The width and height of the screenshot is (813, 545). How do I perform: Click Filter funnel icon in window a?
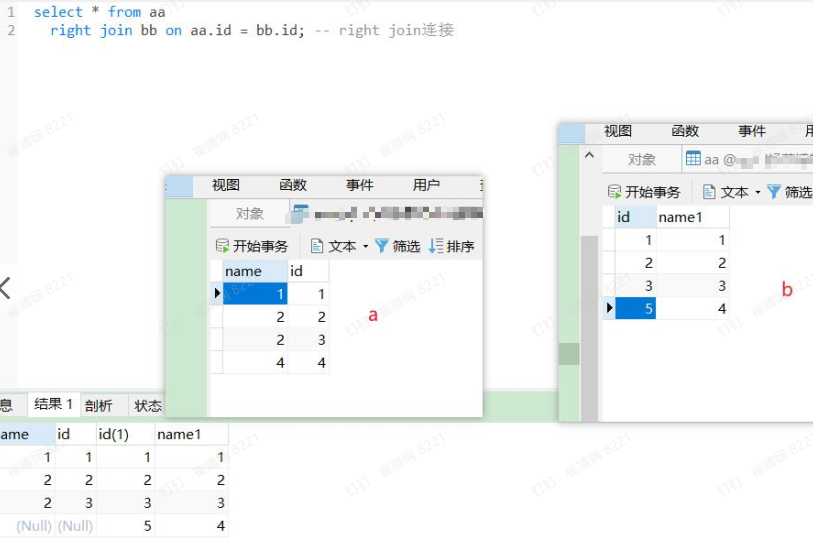[381, 246]
